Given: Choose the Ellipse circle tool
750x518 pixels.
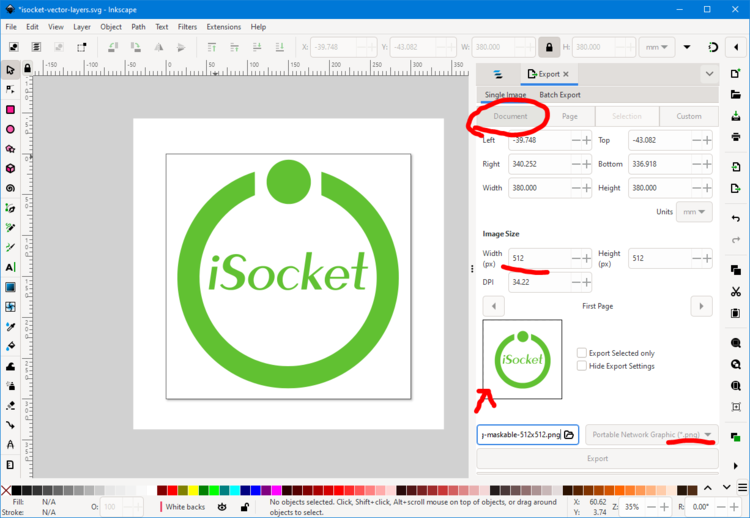Looking at the screenshot, I should click(x=10, y=129).
